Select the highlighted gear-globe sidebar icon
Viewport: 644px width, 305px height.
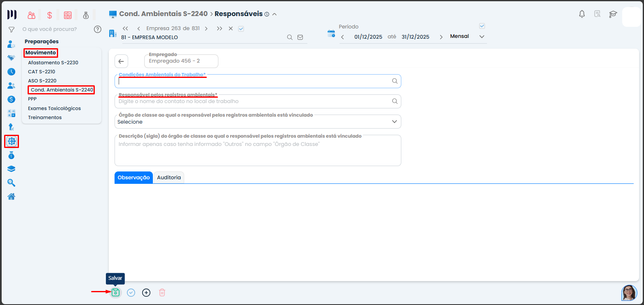pyautogui.click(x=12, y=141)
